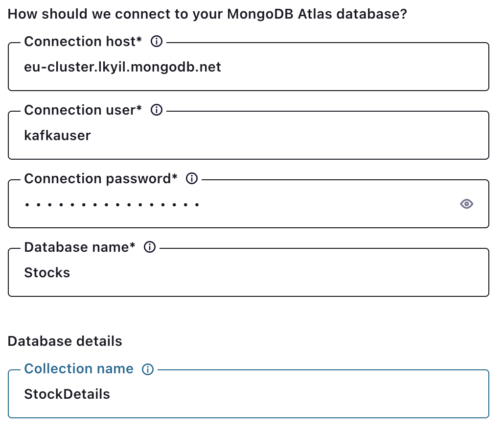Show the password using the eye icon
The image size is (504, 434).
click(467, 204)
